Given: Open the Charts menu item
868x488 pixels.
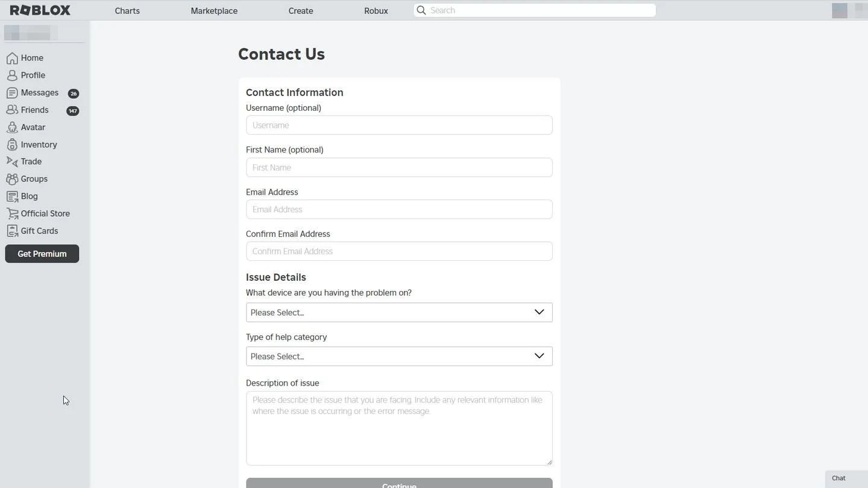Looking at the screenshot, I should click(x=127, y=11).
